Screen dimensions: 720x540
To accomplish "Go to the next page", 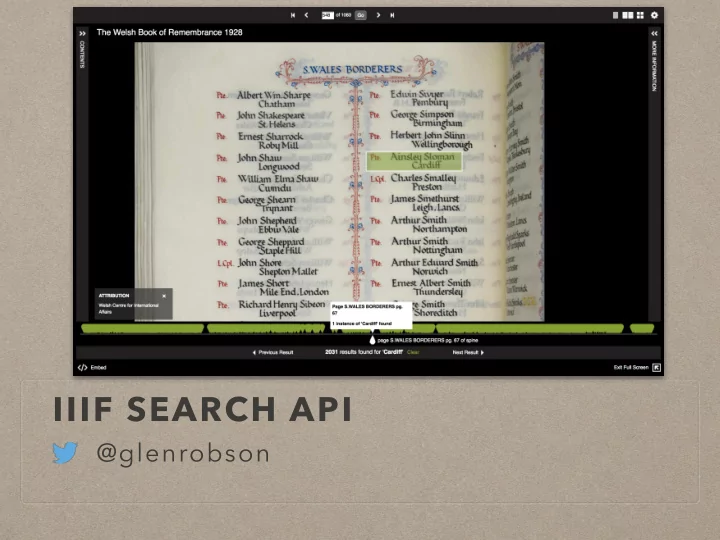I will [378, 15].
